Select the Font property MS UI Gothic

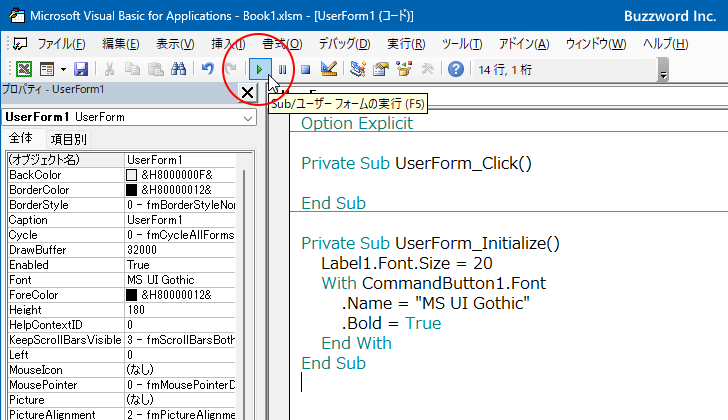180,280
